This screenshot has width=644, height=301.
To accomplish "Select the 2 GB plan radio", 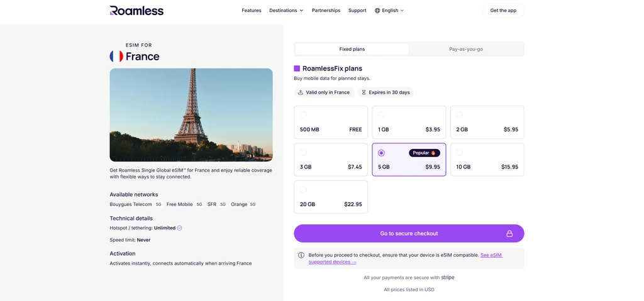I will click(459, 115).
